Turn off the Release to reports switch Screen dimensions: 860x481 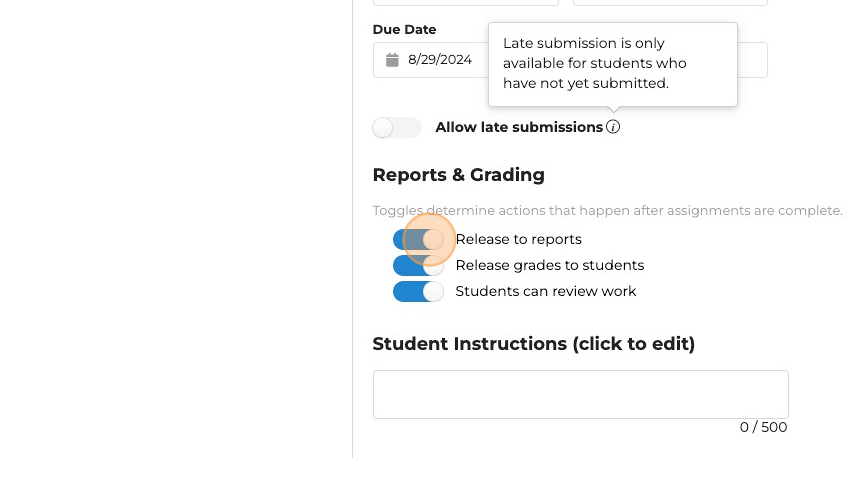pos(419,240)
